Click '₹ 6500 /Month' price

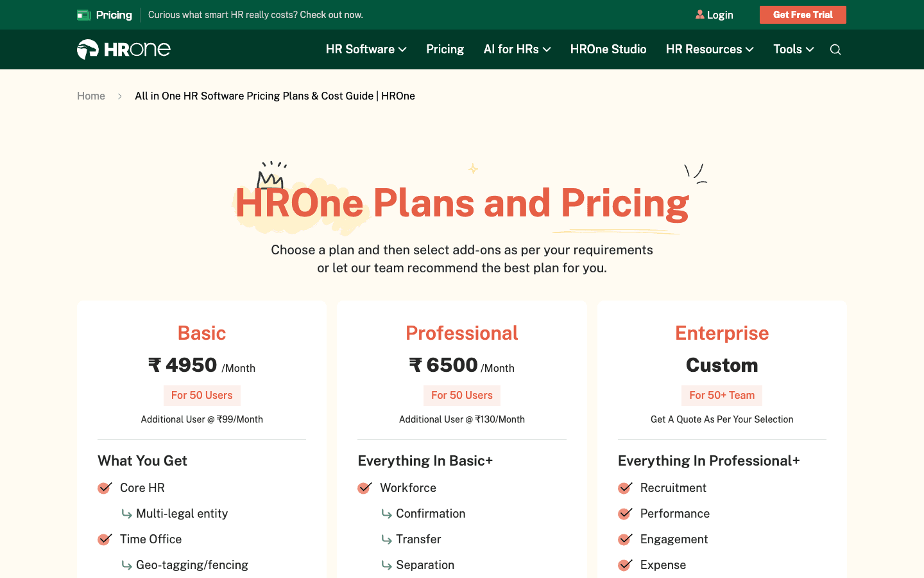click(462, 365)
